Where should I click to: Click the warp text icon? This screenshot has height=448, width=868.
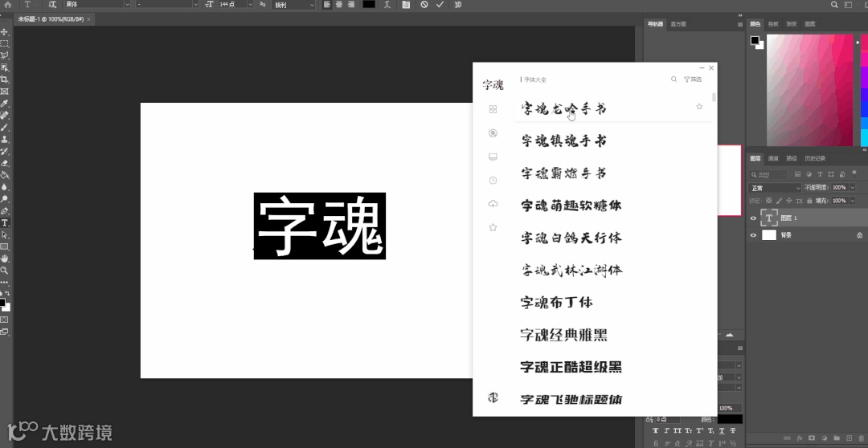pyautogui.click(x=387, y=5)
